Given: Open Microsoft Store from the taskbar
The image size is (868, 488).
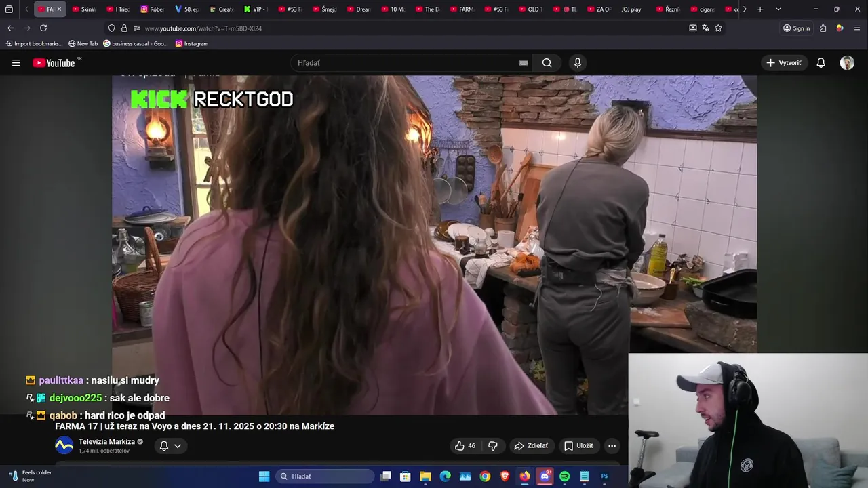Looking at the screenshot, I should (x=406, y=476).
